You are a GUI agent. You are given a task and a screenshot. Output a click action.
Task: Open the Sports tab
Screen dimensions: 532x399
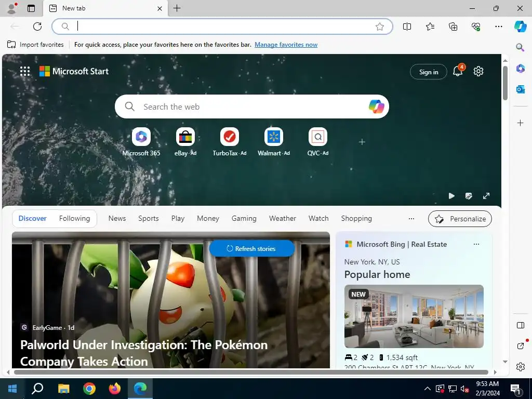pyautogui.click(x=148, y=219)
